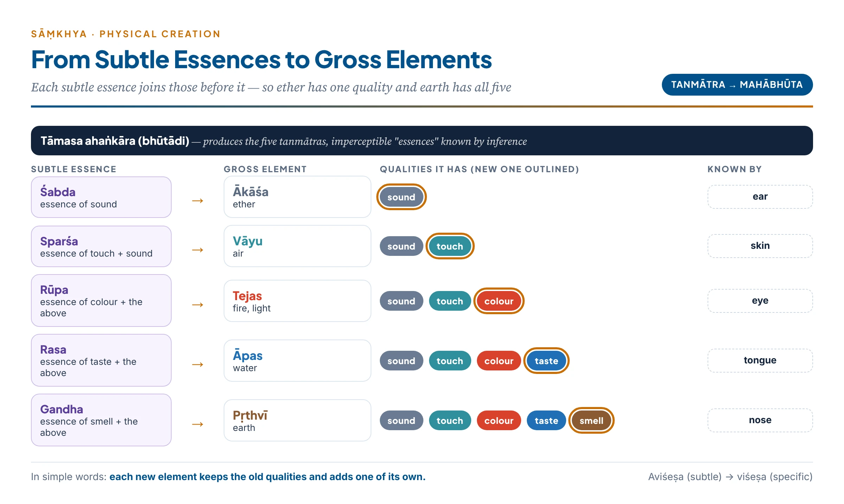Select the outlined taste pill in Āpas row

(x=546, y=361)
